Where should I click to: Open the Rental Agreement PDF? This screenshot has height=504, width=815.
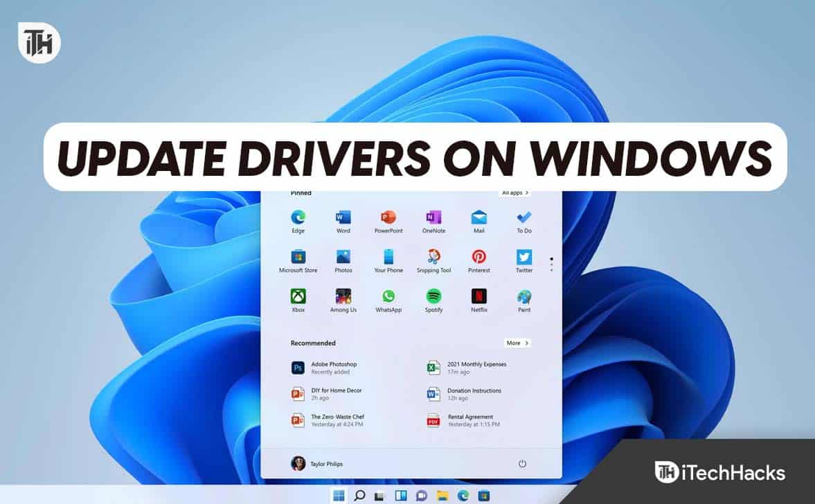click(x=463, y=420)
